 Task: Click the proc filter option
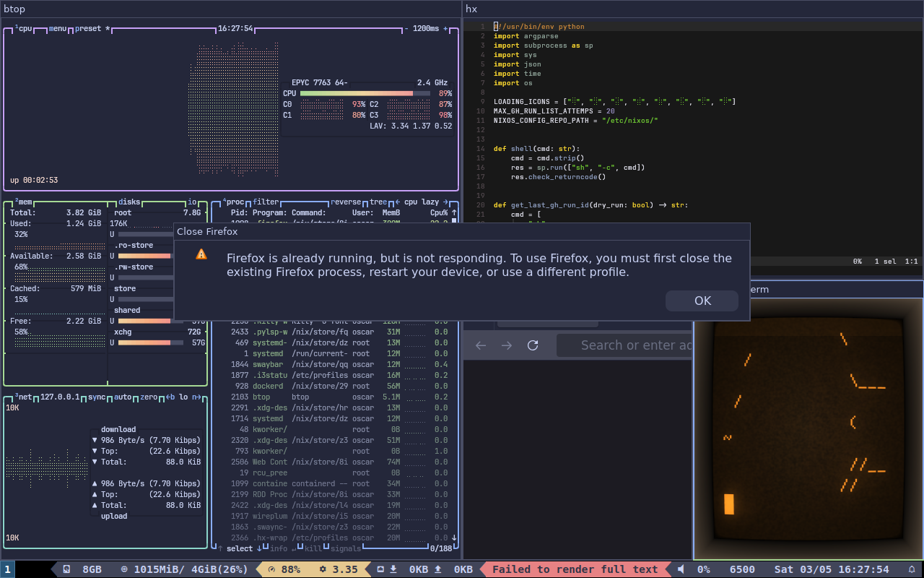(266, 202)
